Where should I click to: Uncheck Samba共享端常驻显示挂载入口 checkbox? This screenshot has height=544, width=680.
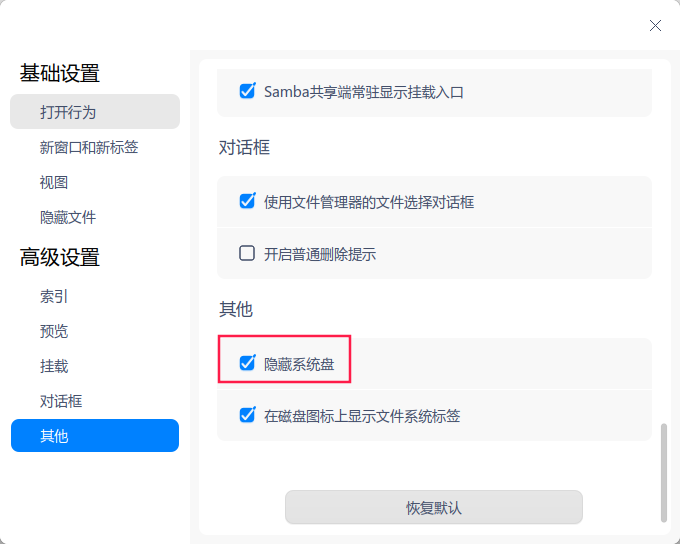point(247,92)
